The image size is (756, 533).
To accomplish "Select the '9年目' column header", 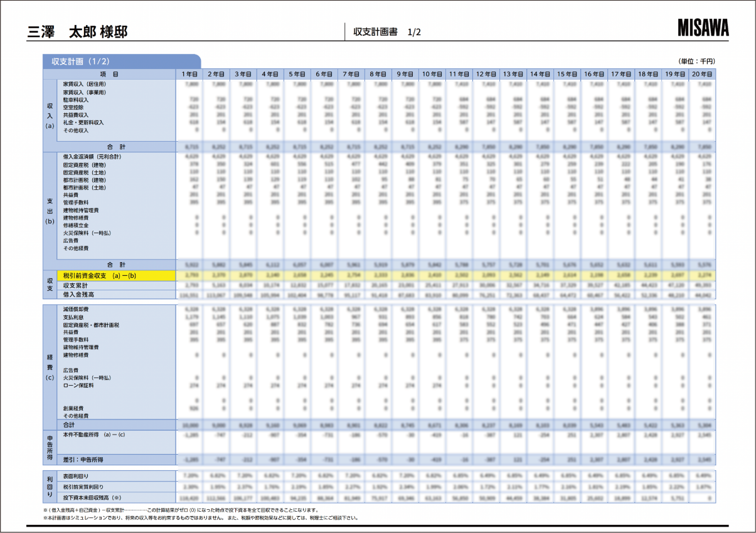I will (405, 74).
